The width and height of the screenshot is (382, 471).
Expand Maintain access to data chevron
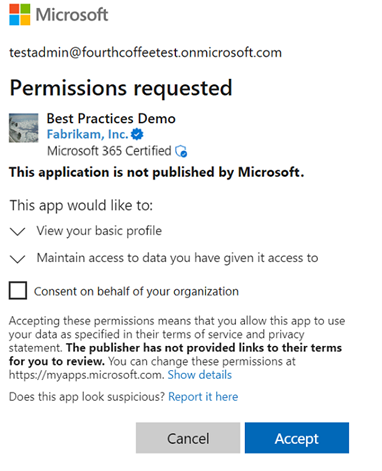click(x=18, y=259)
